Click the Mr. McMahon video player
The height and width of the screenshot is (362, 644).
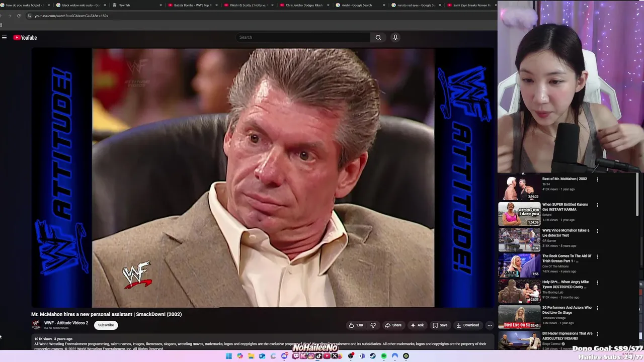point(263,177)
